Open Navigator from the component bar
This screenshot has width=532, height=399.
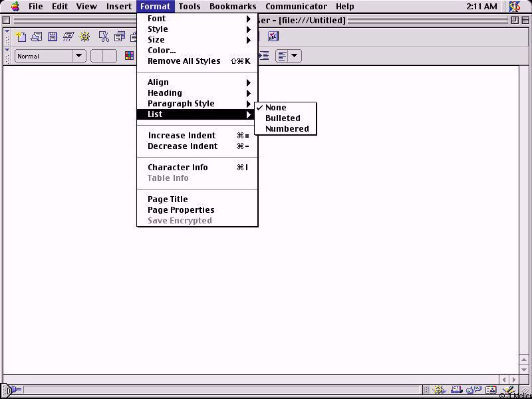click(439, 390)
